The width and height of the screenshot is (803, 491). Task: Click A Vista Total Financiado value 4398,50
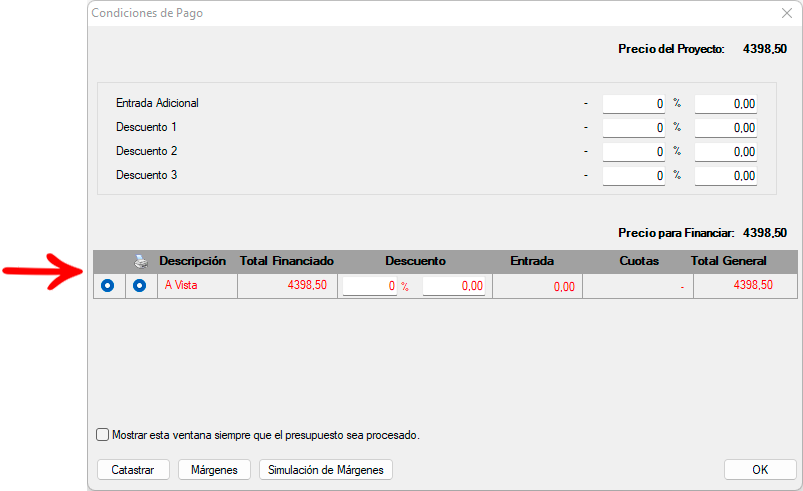[307, 285]
